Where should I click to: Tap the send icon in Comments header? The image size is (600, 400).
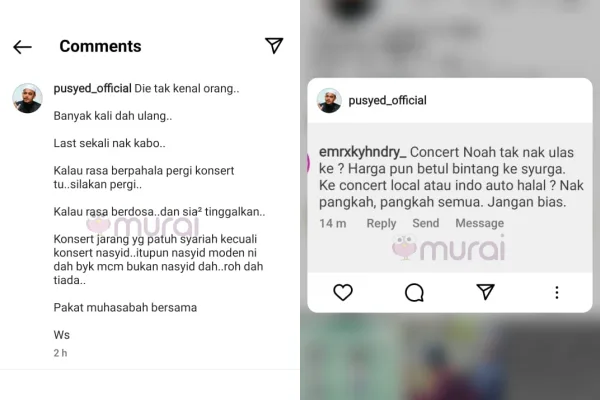[x=274, y=46]
